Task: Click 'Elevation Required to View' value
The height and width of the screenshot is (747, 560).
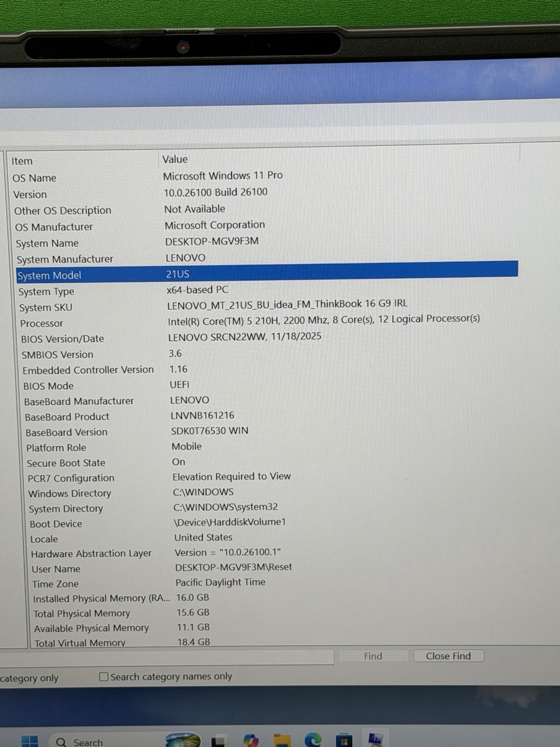Action: pyautogui.click(x=231, y=477)
